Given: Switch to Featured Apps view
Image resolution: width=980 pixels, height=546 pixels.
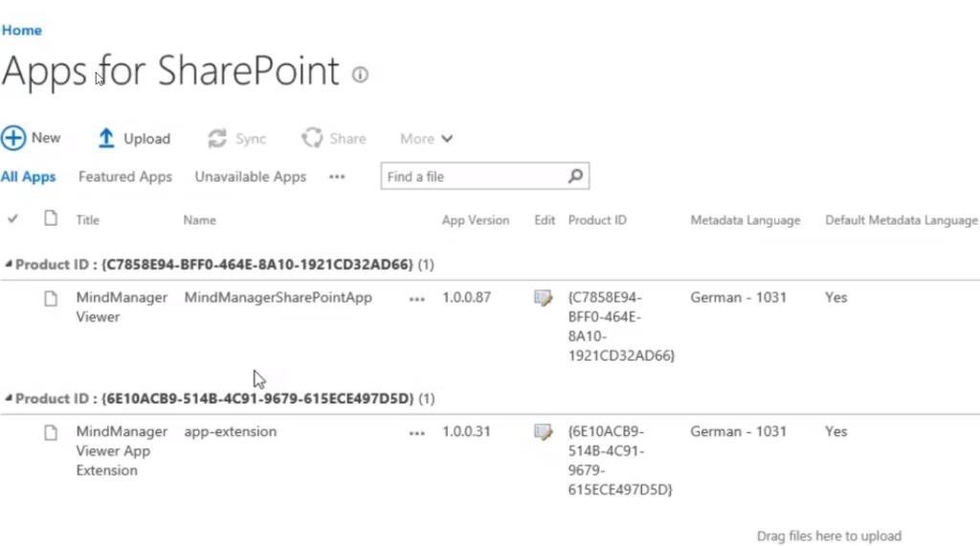Looking at the screenshot, I should coord(125,177).
